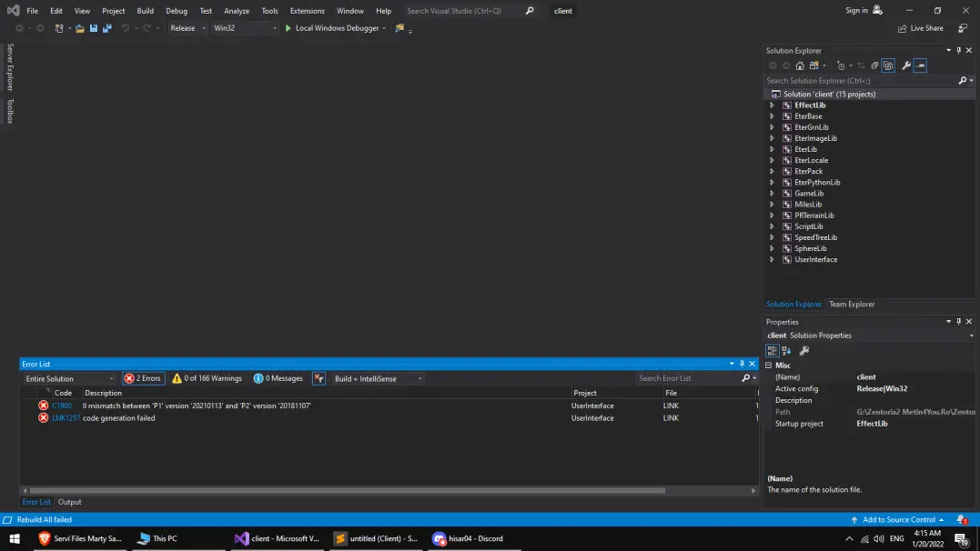
Task: Click the Categorized icon in Properties panel
Action: [x=773, y=351]
